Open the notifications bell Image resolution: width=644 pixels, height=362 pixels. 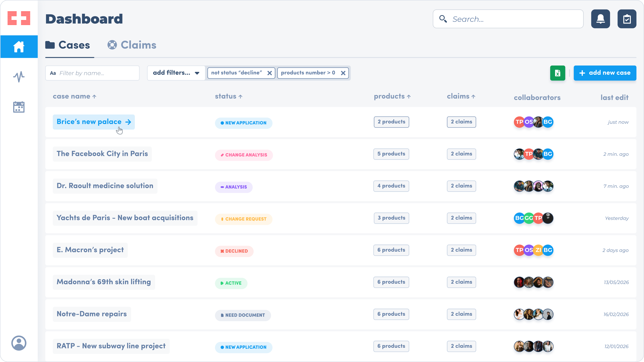click(600, 19)
